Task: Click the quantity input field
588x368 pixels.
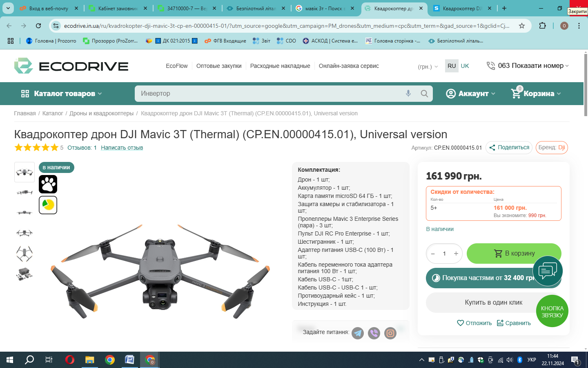Action: pyautogui.click(x=444, y=254)
